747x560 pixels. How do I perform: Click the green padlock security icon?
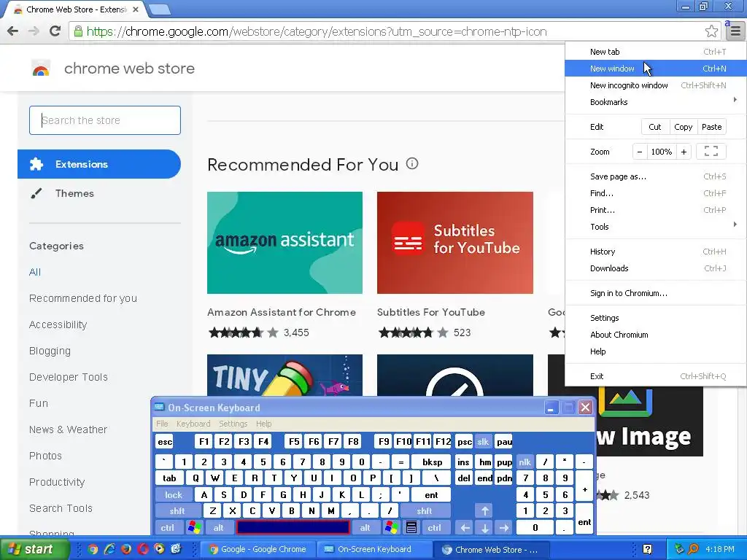point(77,31)
